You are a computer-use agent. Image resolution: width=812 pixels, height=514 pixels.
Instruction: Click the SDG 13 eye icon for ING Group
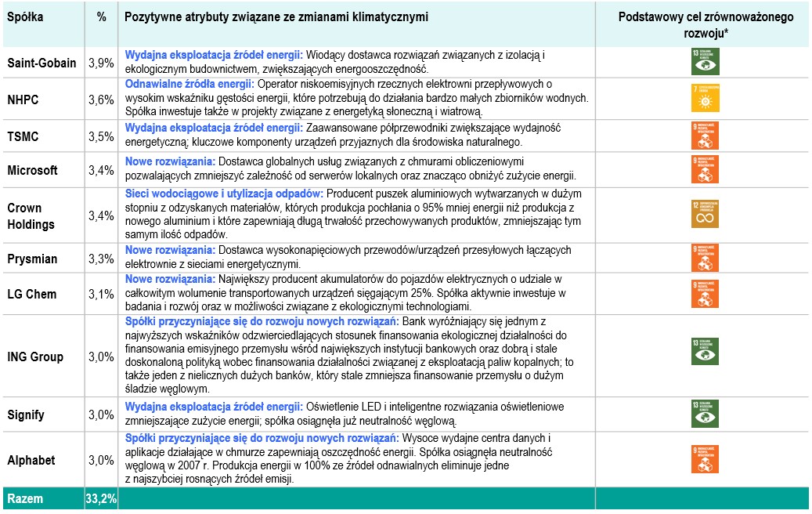705,351
